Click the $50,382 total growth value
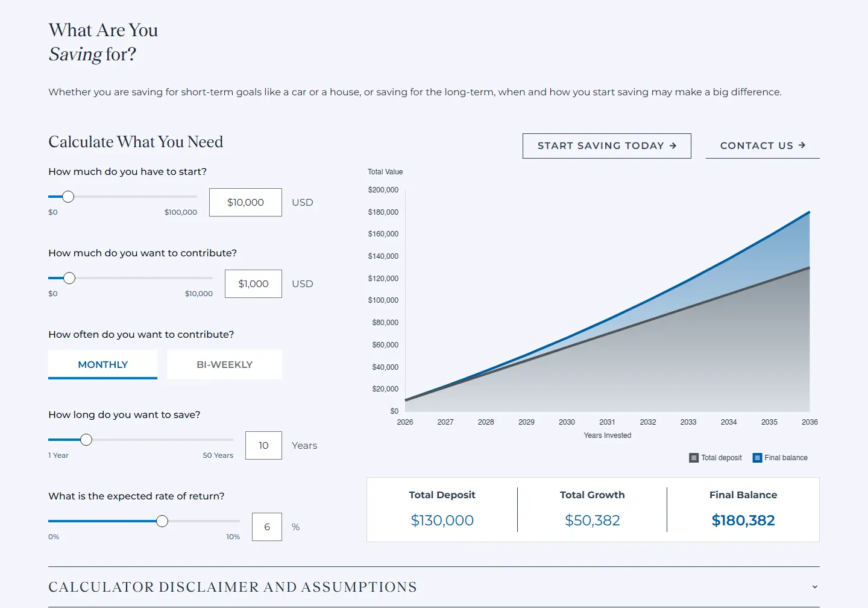Viewport: 868px width, 608px height. 593,521
